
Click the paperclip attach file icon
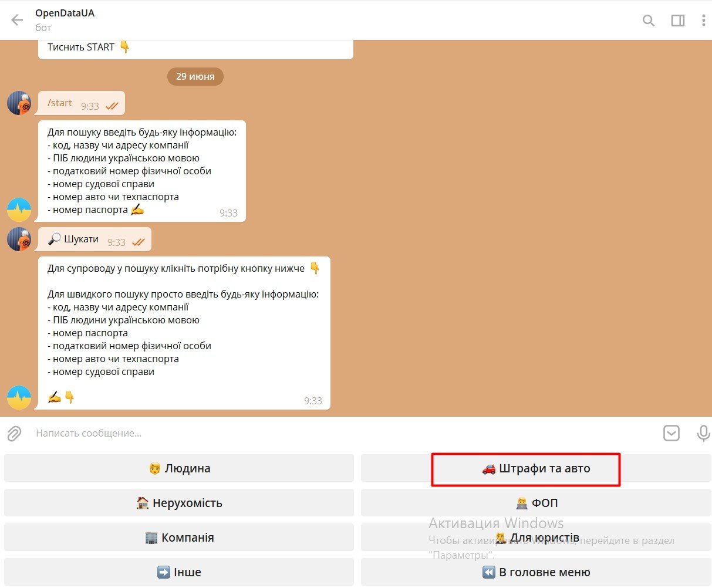pos(14,434)
